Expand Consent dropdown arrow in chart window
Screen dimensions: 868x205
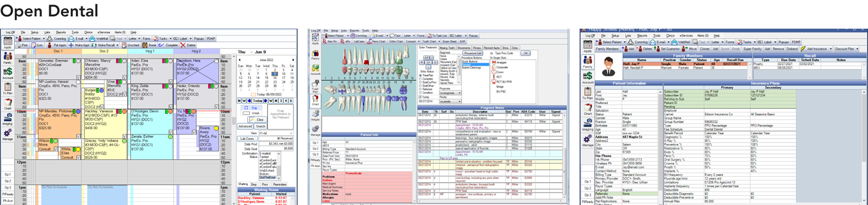click(419, 42)
